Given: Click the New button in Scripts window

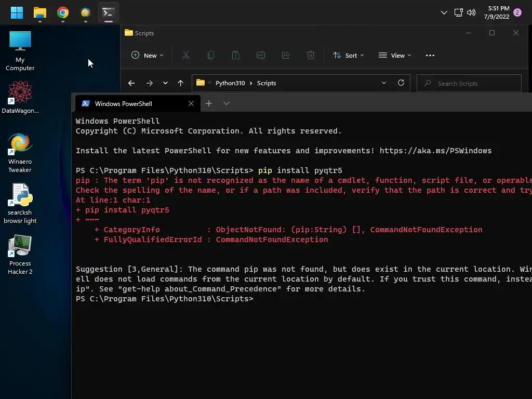Looking at the screenshot, I should tap(147, 55).
